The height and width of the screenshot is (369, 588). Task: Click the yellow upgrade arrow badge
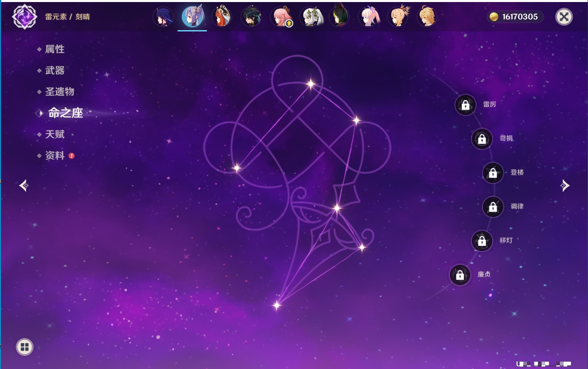pyautogui.click(x=289, y=24)
